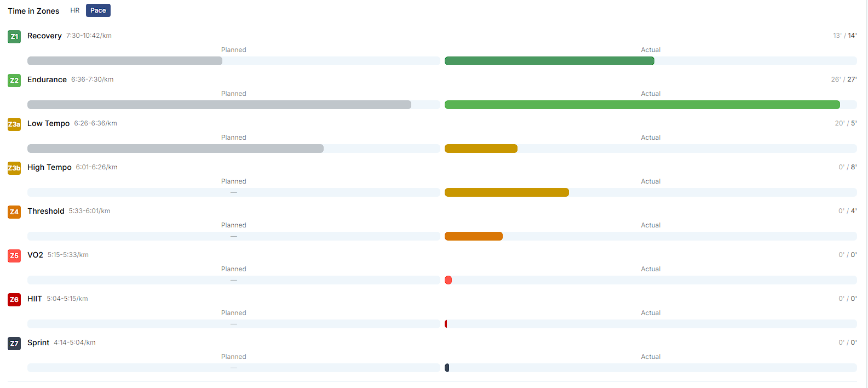Click the Z6 HIIT zone badge
868x388 pixels.
pyautogui.click(x=14, y=299)
